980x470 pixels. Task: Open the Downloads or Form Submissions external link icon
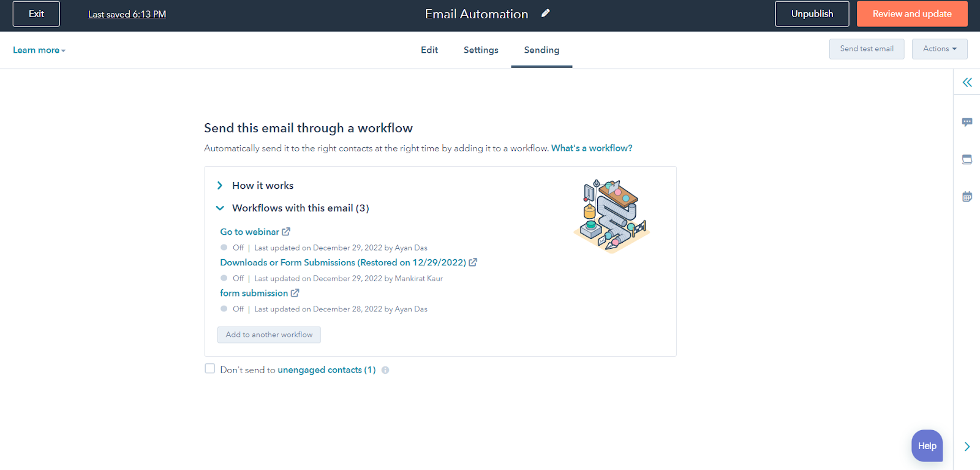473,262
